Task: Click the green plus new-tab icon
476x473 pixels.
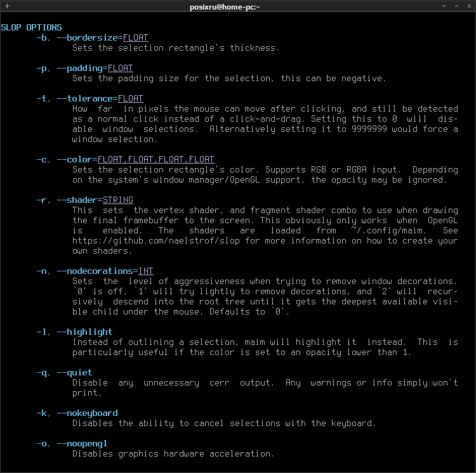Action: click(7, 6)
